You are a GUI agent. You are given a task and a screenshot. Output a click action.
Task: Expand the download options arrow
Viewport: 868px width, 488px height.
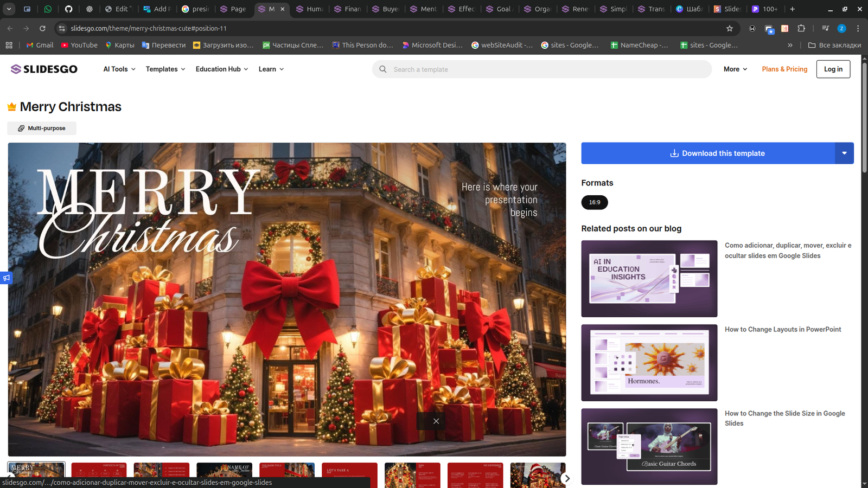coord(844,153)
